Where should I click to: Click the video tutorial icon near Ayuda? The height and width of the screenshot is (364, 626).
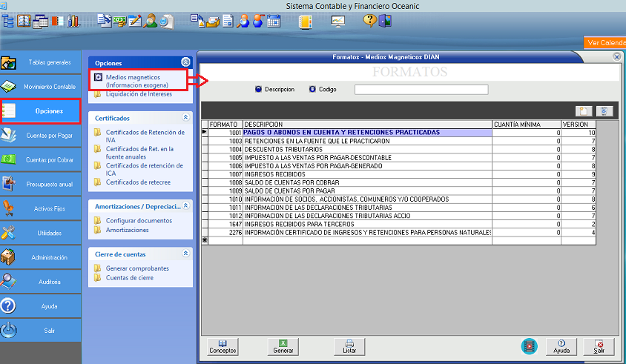tap(529, 345)
